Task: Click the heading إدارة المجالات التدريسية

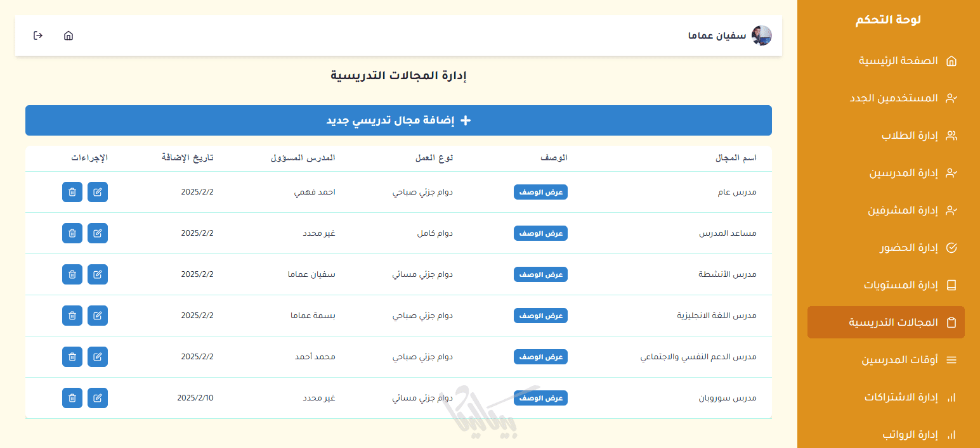Action: [398, 75]
